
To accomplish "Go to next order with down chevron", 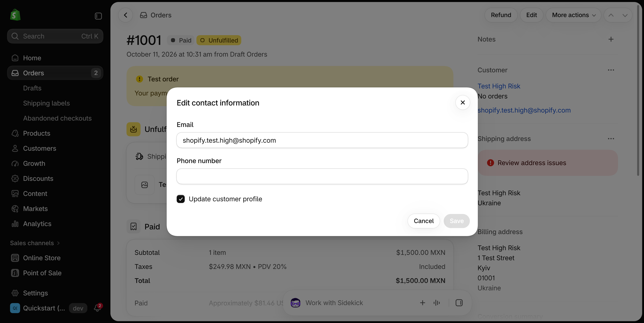I will pos(625,15).
